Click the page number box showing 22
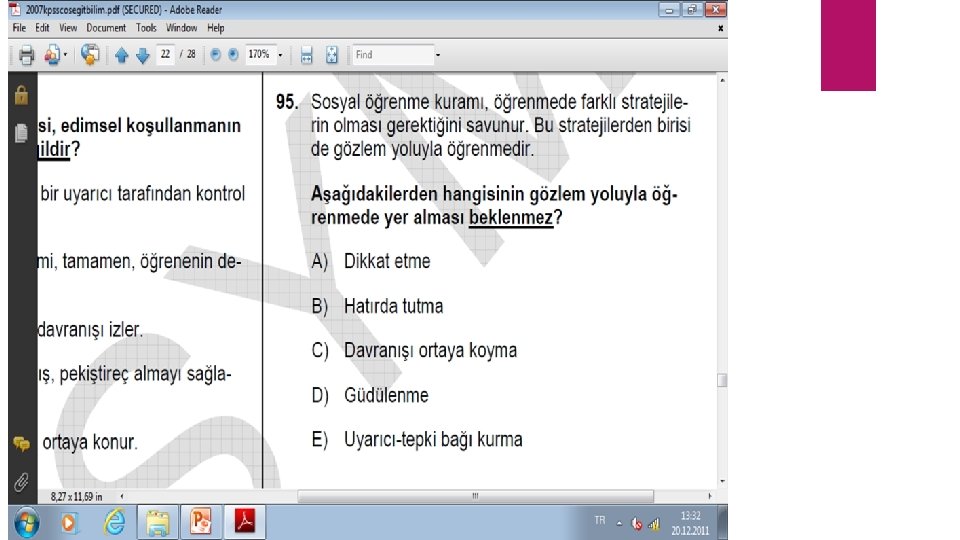The height and width of the screenshot is (540, 960). pyautogui.click(x=165, y=54)
